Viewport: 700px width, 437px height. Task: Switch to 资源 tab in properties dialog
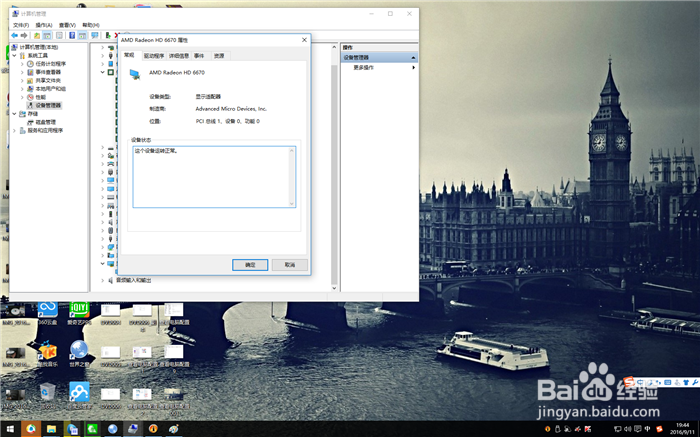(219, 56)
